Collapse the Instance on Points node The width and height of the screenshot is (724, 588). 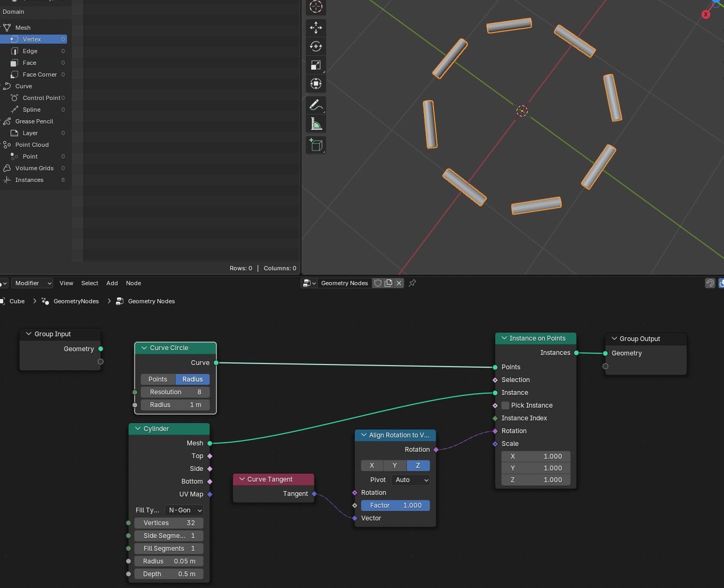[504, 338]
